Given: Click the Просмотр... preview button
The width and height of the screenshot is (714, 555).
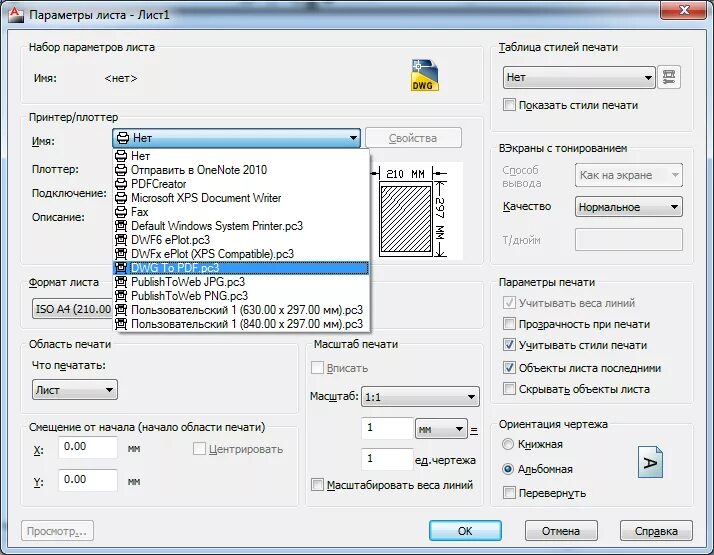Looking at the screenshot, I should [x=57, y=531].
